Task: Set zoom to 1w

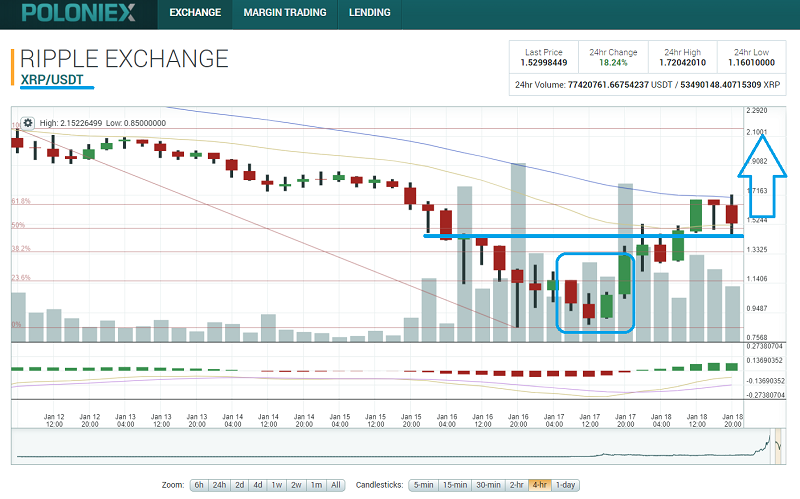Action: (277, 485)
